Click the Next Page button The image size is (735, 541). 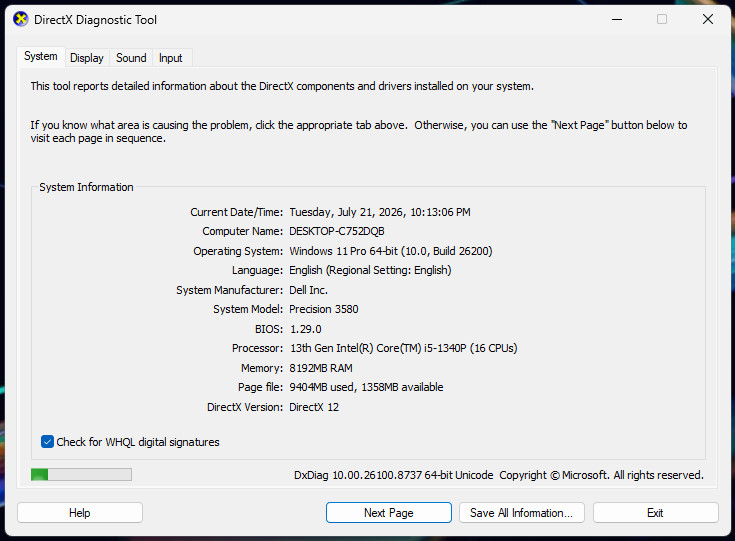(389, 512)
